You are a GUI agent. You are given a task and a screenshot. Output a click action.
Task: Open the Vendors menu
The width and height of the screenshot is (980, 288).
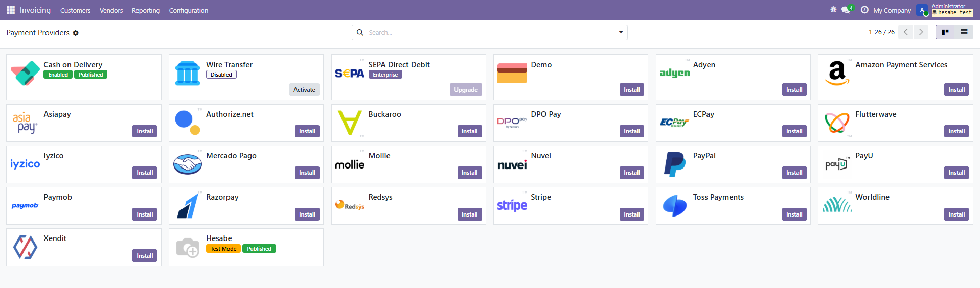pos(111,10)
